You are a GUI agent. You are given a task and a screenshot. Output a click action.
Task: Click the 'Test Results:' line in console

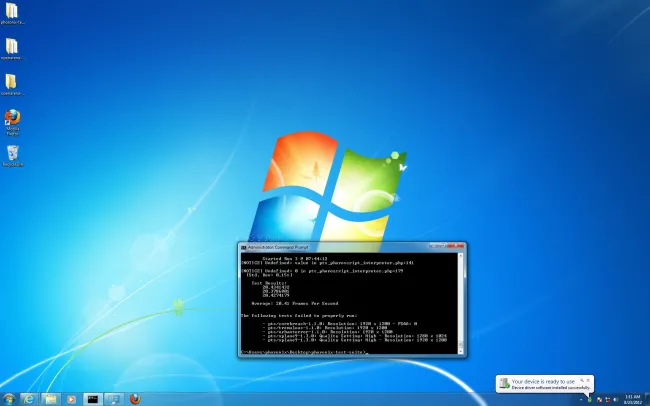click(269, 283)
